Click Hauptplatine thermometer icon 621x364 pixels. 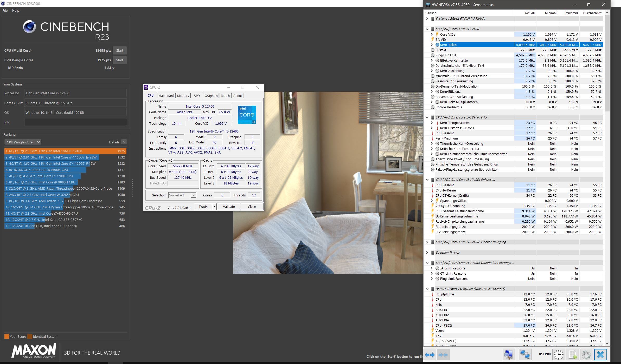(x=433, y=294)
